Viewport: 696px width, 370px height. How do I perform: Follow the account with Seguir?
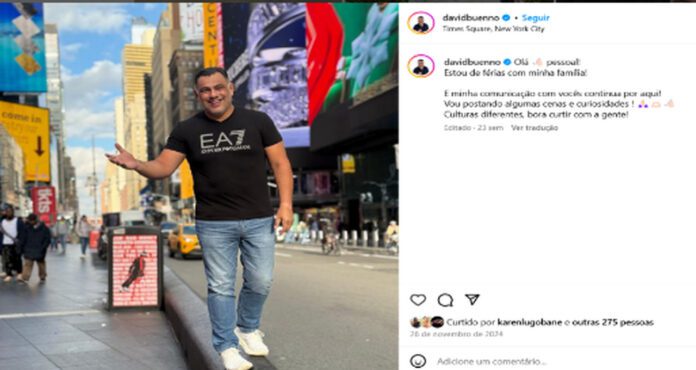[536, 18]
